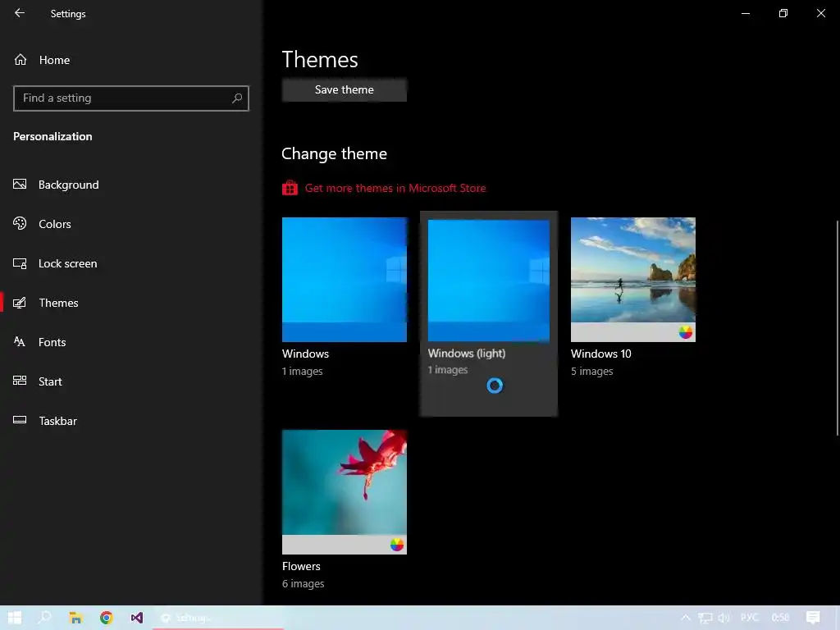Click the Windows (light) theme label
This screenshot has height=630, width=840.
(x=467, y=354)
